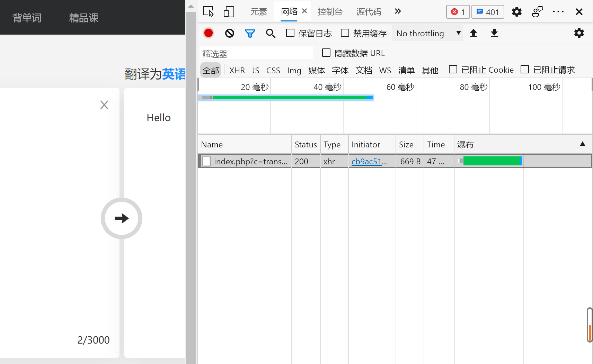
Task: Clear the network log
Action: [229, 33]
